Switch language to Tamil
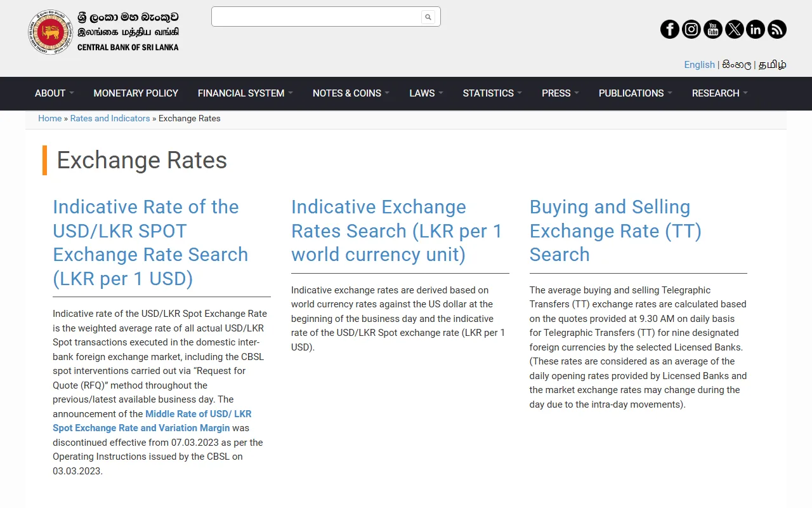 [773, 65]
